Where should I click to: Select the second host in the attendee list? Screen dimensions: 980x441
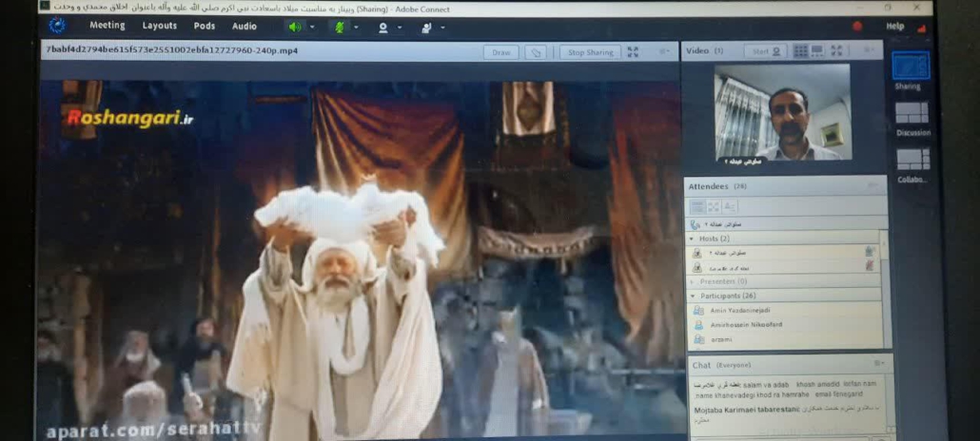pyautogui.click(x=782, y=267)
